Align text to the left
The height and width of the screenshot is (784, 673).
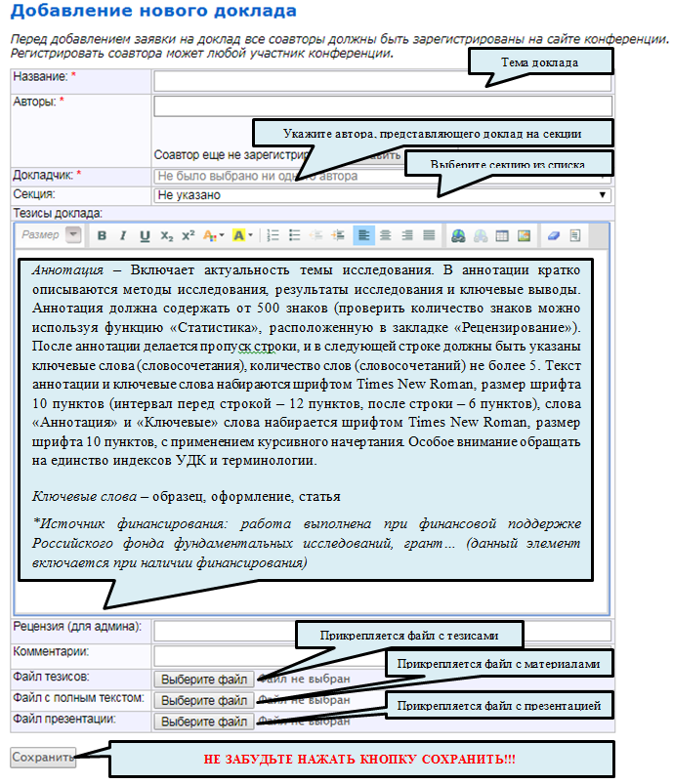click(363, 235)
